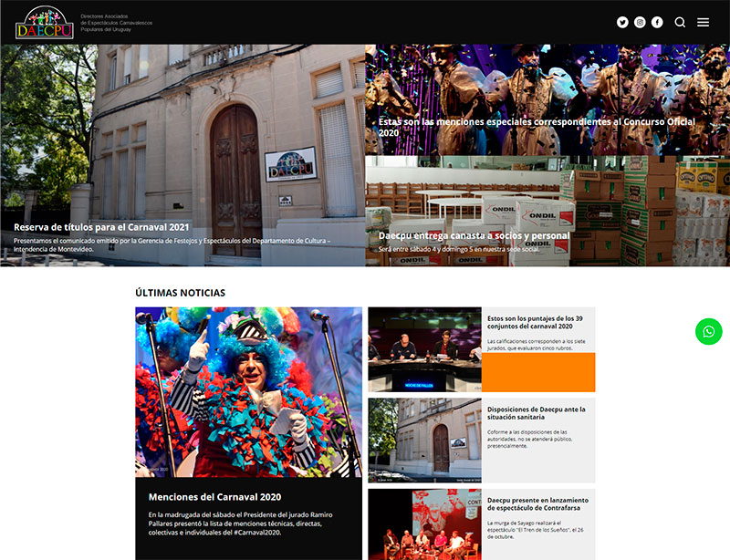The width and height of the screenshot is (730, 560).
Task: Open Daecpu entrega canasta a socios article
Action: [474, 235]
